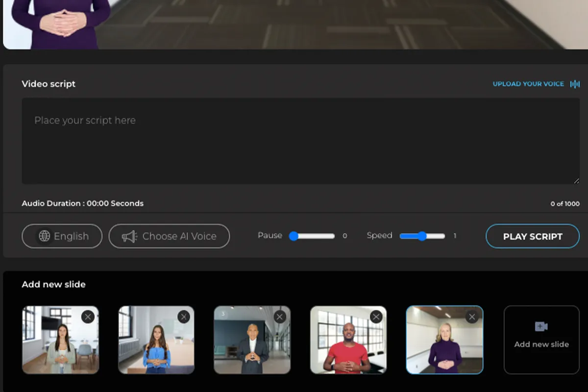
Task: Delete the second slide with blue-top presenter
Action: 184,317
